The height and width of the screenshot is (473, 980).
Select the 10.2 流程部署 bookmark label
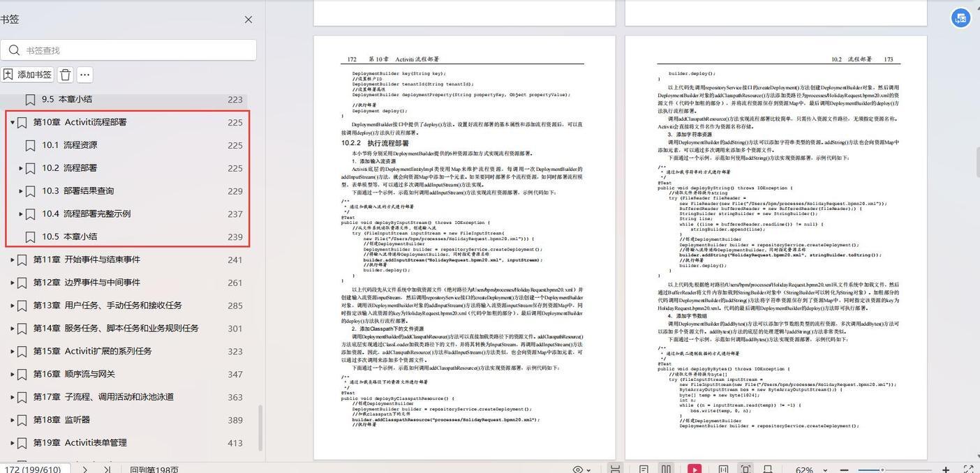[69, 168]
